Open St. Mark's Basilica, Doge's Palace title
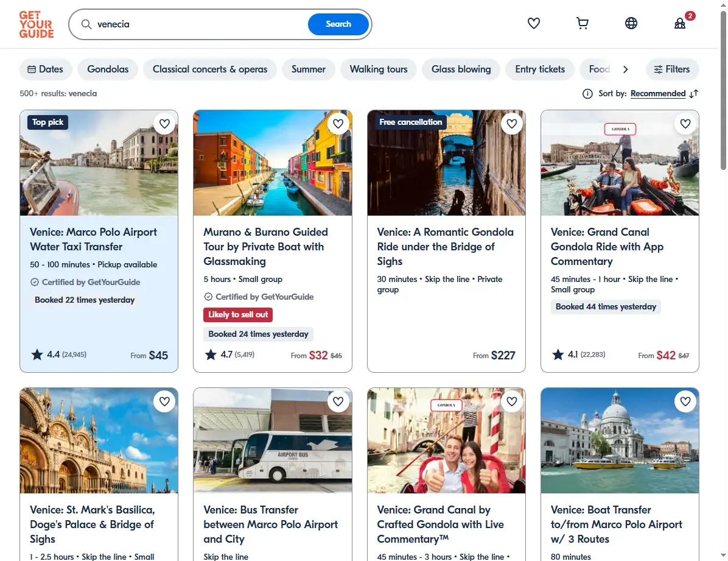This screenshot has width=728, height=561. point(92,524)
